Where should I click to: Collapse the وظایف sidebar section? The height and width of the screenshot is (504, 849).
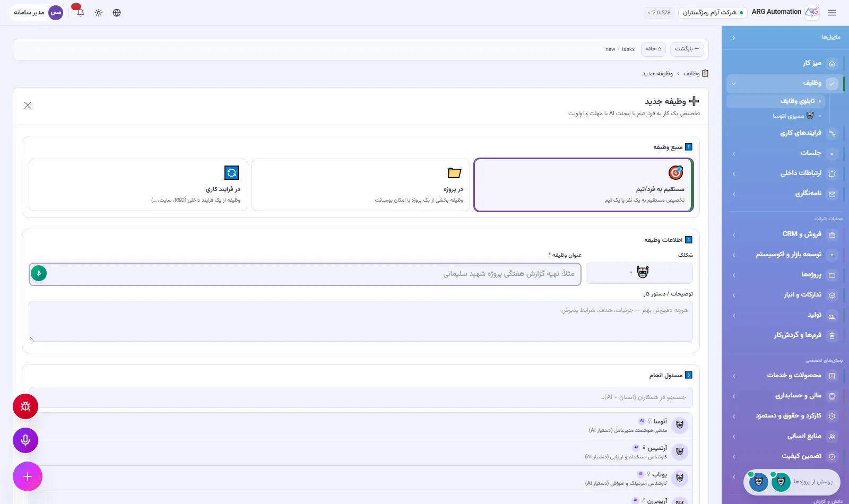pos(734,83)
